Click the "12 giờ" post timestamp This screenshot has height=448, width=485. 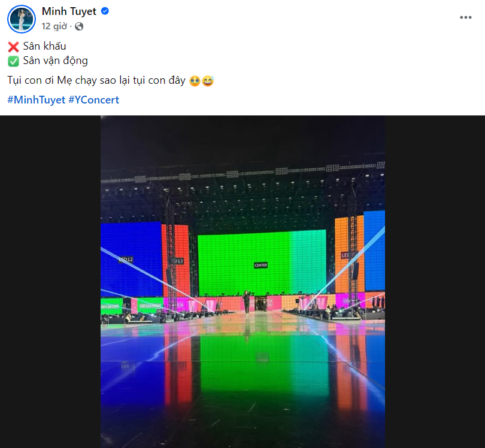click(54, 26)
